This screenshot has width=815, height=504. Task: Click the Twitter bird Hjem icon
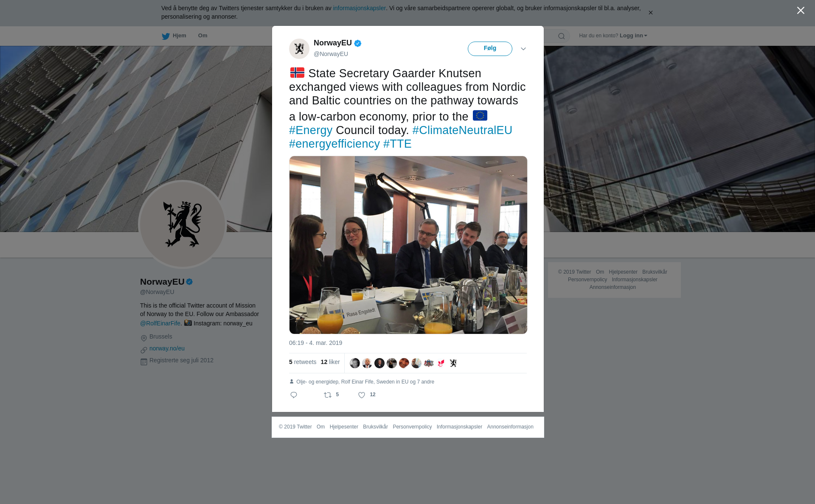166,36
